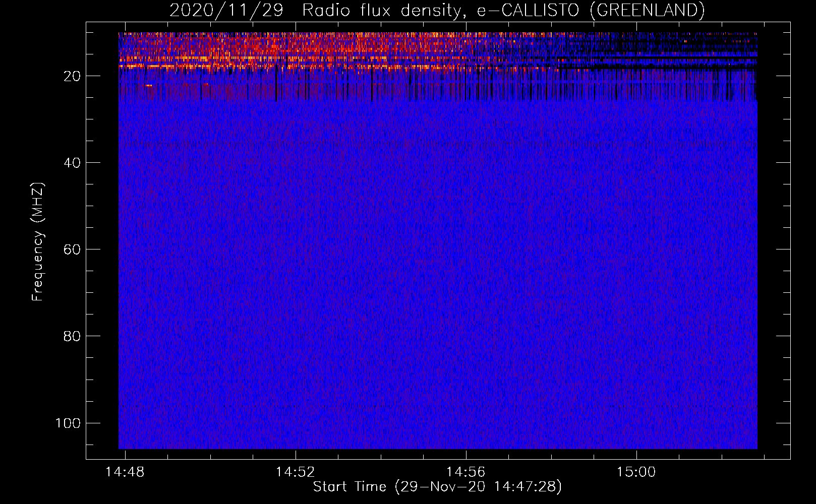Viewport: 816px width, 504px height.
Task: Select the 60 MHz frequency tick label
Action: (x=72, y=249)
